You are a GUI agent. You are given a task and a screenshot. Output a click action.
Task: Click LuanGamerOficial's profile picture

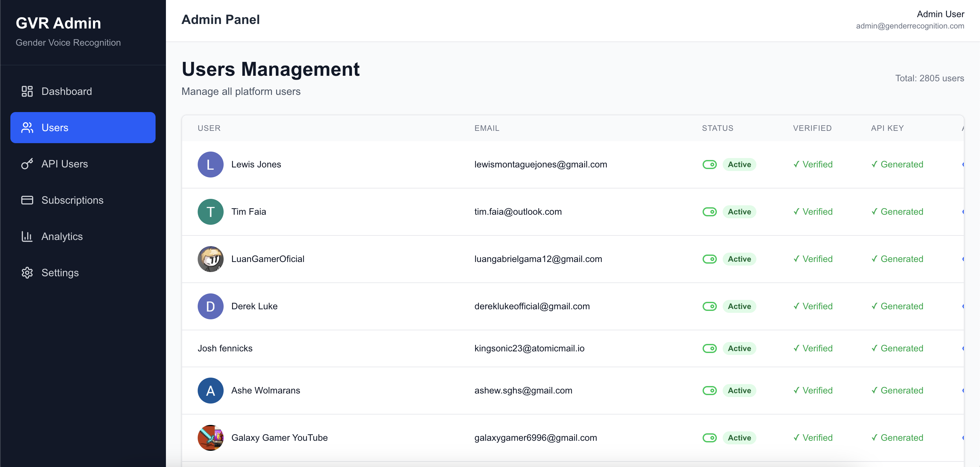210,259
